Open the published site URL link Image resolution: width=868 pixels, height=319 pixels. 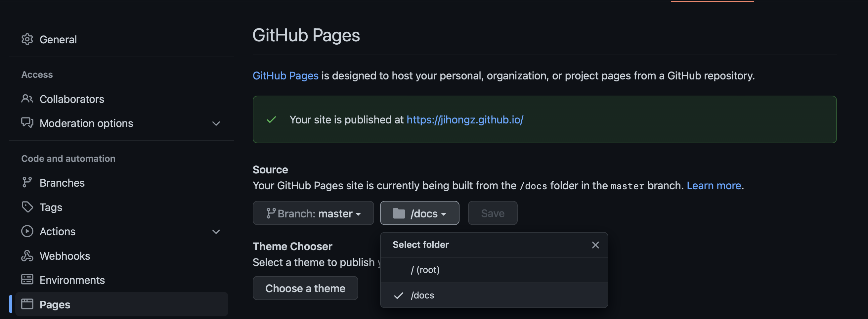coord(465,120)
